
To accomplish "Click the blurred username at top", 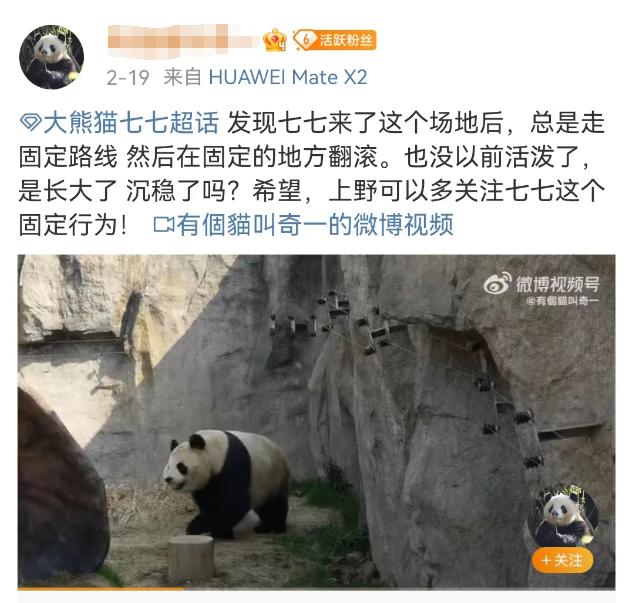I will point(182,41).
